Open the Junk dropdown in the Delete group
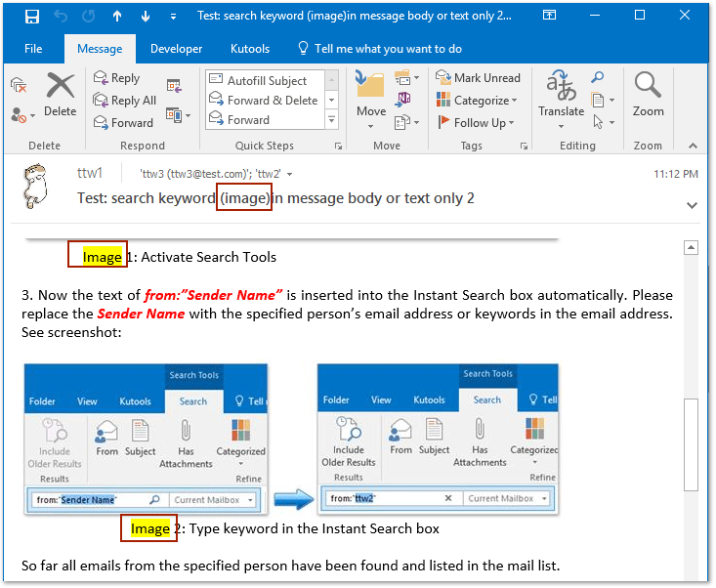 (x=22, y=115)
